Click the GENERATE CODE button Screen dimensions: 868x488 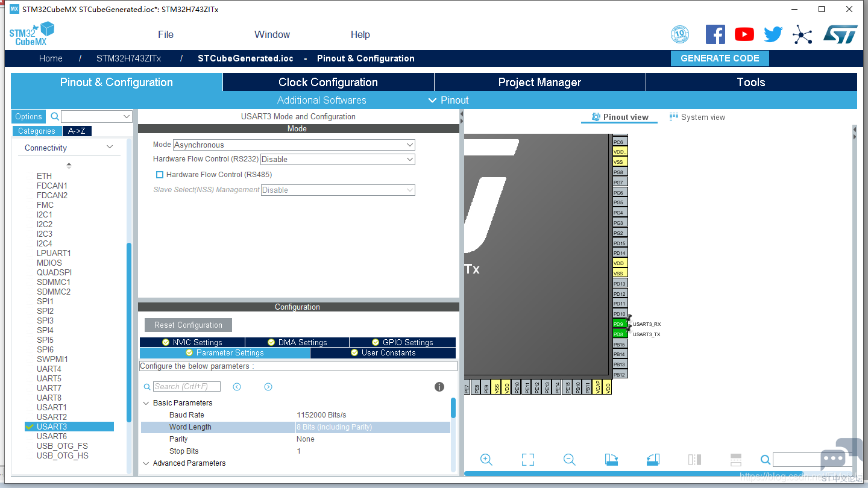click(720, 58)
